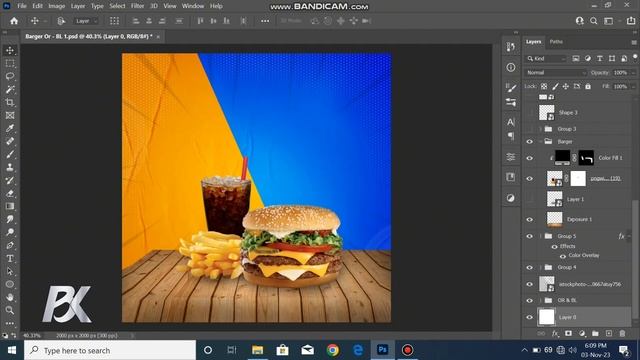The height and width of the screenshot is (360, 640).
Task: Open the blend mode Normal dropdown
Action: click(556, 73)
